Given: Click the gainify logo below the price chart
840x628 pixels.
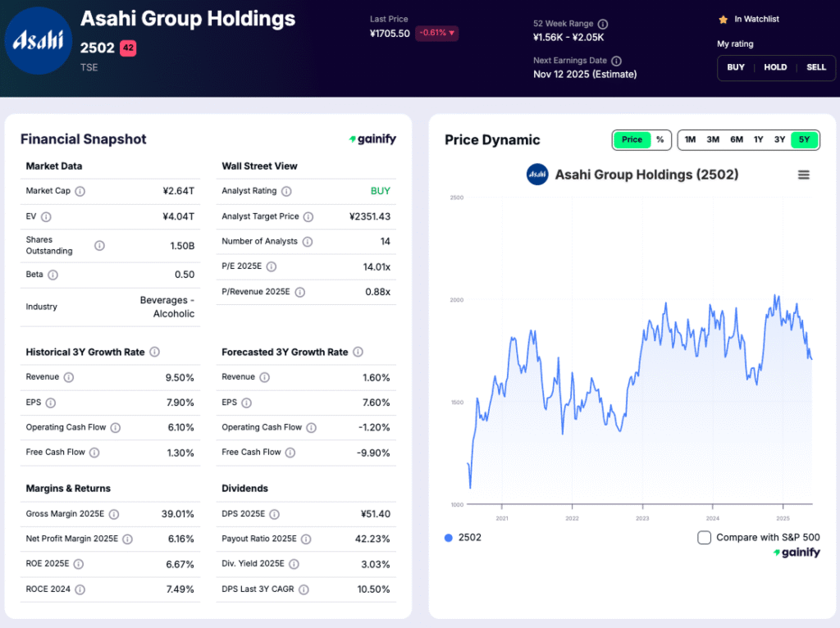Looking at the screenshot, I should coord(797,553).
